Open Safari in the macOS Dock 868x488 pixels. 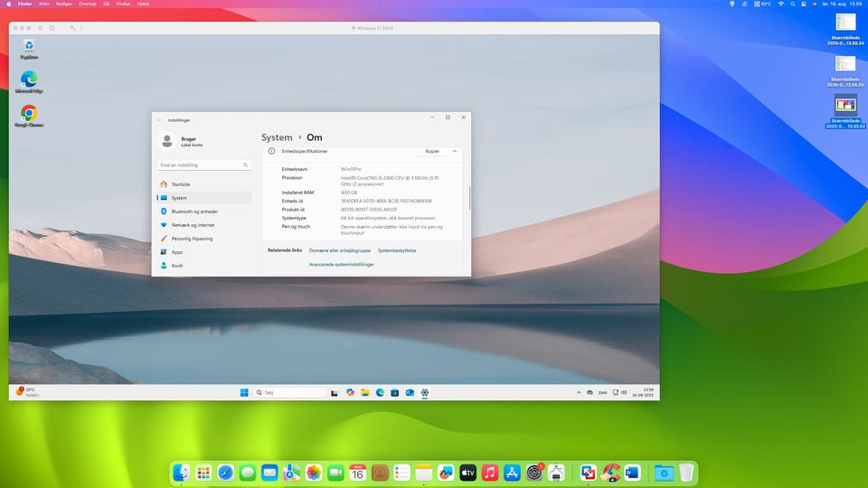click(x=225, y=473)
